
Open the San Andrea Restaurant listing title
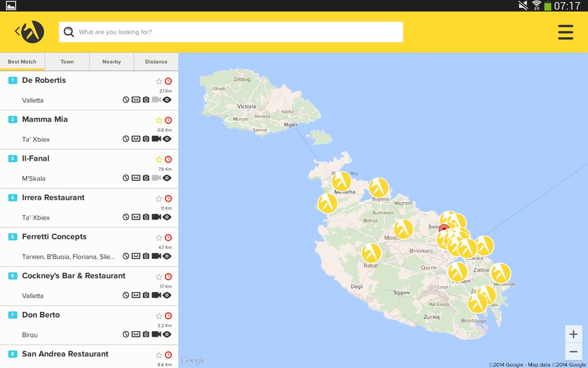[x=66, y=354]
